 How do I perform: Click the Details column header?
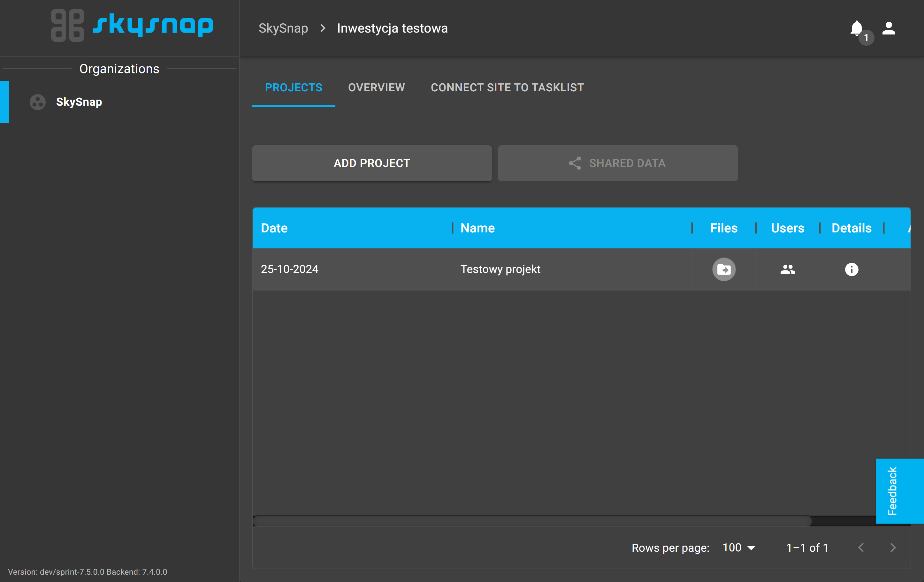tap(851, 228)
